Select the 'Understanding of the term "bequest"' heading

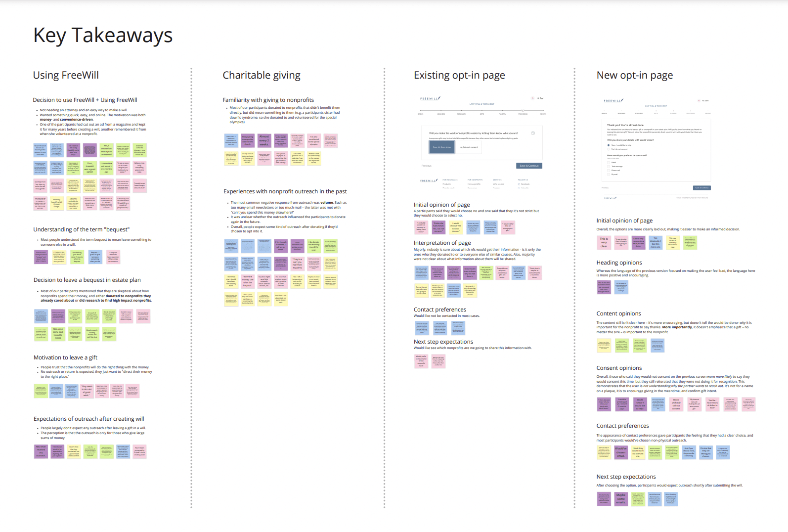pos(81,229)
